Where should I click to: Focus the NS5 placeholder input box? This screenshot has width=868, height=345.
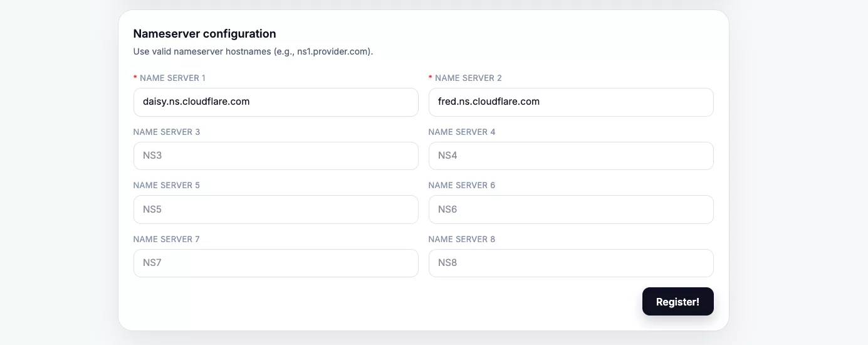pyautogui.click(x=276, y=210)
